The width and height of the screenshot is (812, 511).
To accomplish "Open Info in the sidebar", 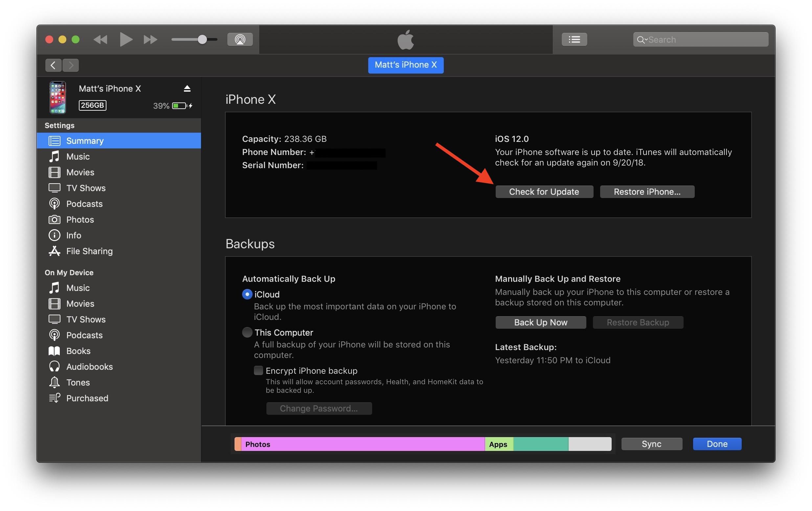I will tap(119, 235).
